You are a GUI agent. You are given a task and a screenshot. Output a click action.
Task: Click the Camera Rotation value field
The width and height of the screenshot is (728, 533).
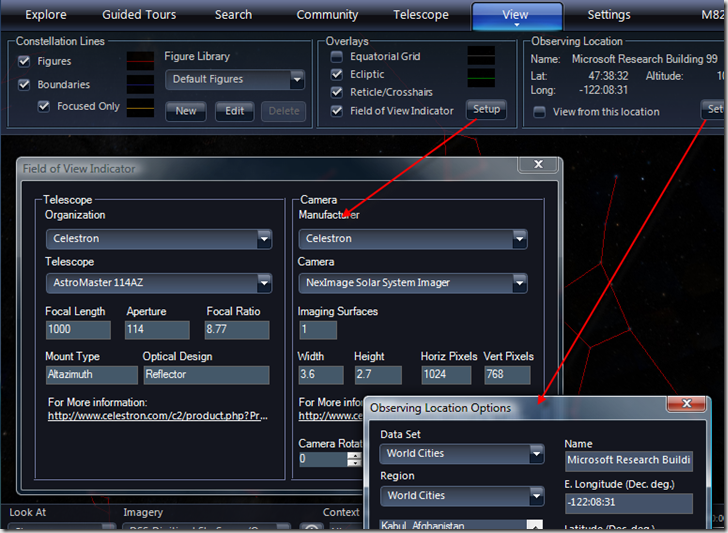point(323,459)
